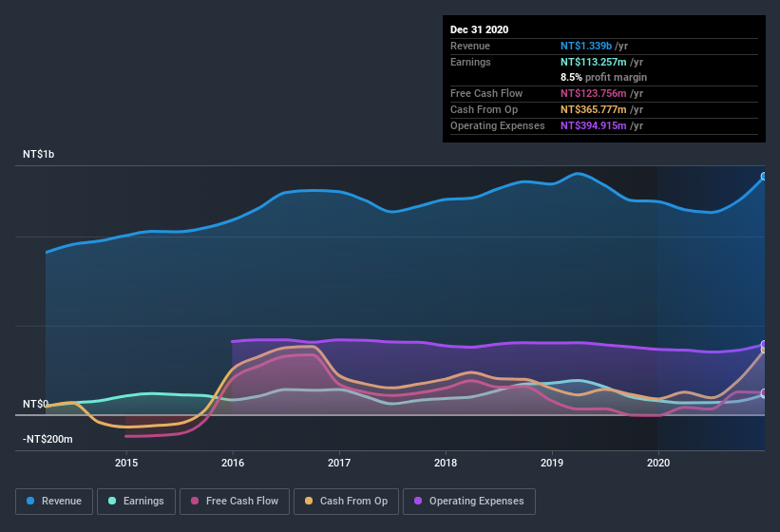This screenshot has height=532, width=780.
Task: Click the orange Cash From Op dot
Action: (310, 501)
